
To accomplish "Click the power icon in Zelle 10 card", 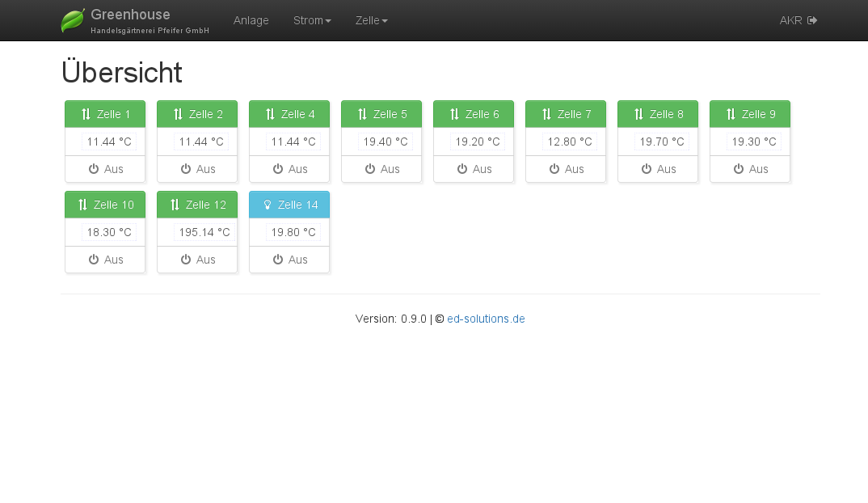I will point(94,260).
